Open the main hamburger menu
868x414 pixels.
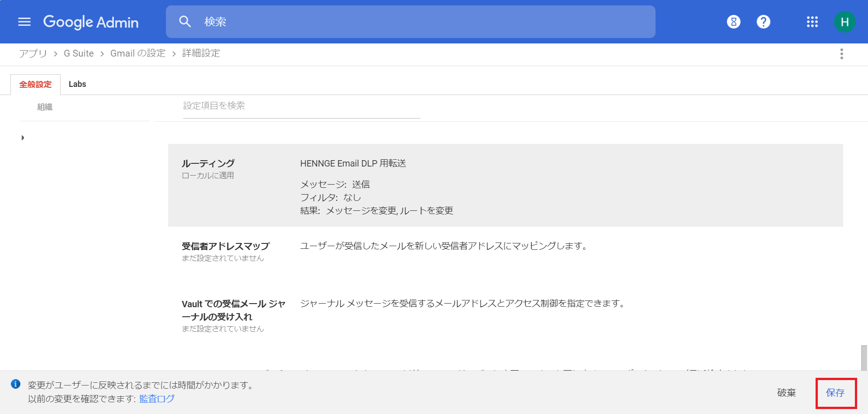pos(24,22)
